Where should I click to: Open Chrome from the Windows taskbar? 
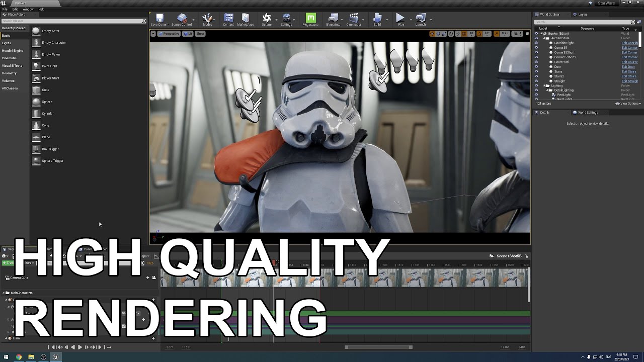click(x=19, y=357)
